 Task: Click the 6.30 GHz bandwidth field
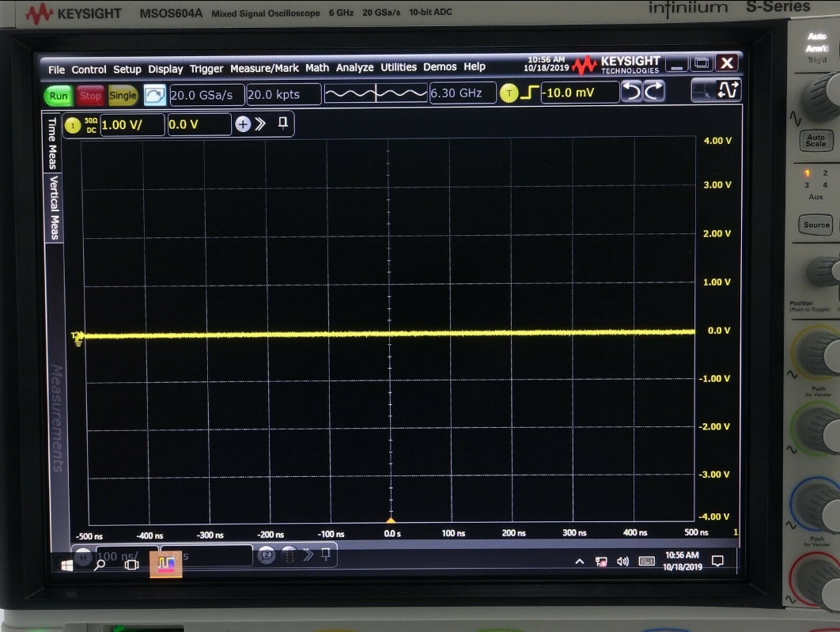pos(463,93)
